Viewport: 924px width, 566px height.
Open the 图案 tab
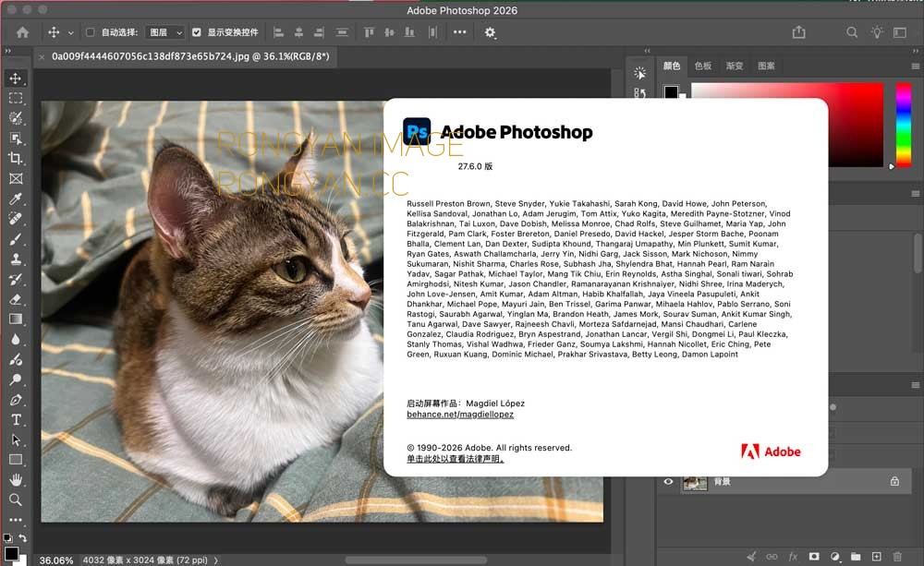(x=766, y=66)
